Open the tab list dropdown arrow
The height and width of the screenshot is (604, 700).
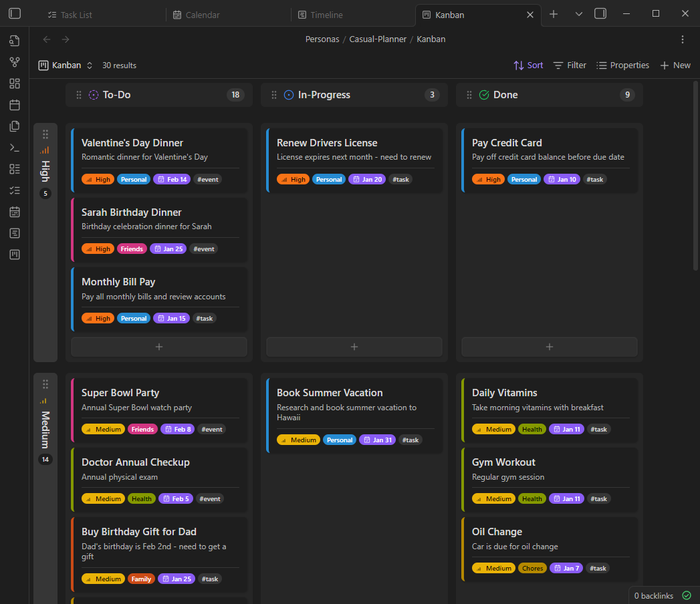tap(579, 13)
